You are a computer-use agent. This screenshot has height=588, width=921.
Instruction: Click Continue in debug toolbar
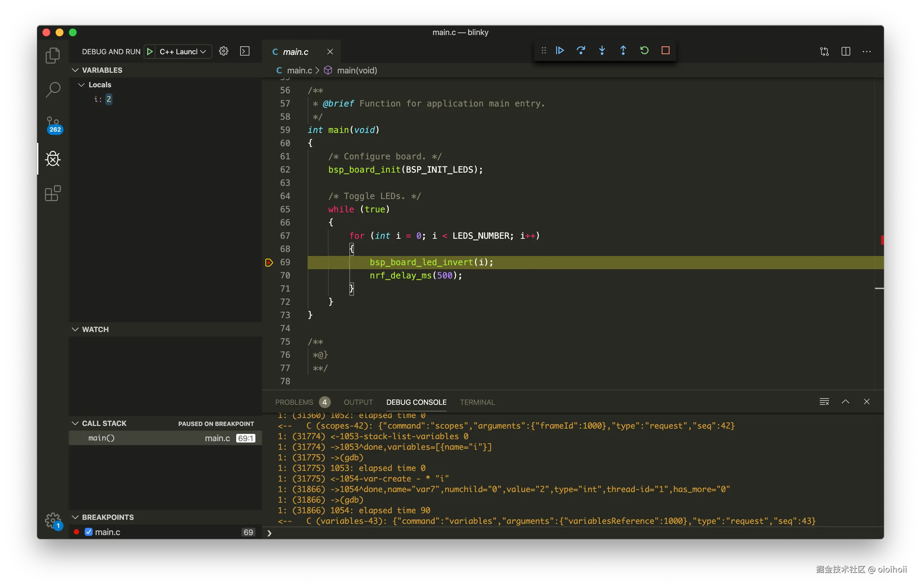560,51
